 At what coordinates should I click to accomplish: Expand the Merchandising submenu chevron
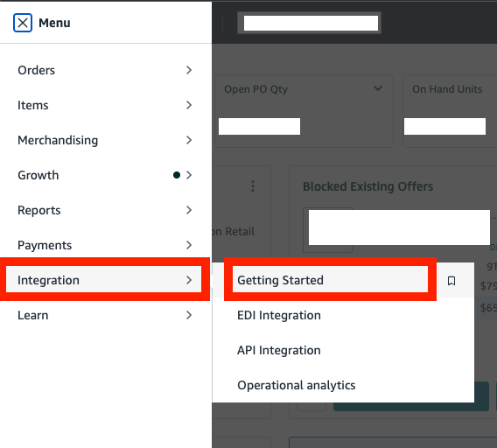[189, 140]
